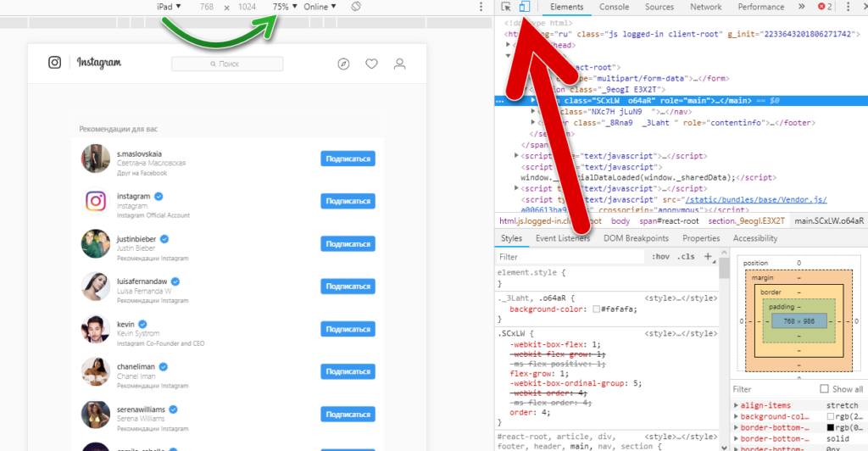The width and height of the screenshot is (868, 451).
Task: Show more DevTools tabs chevron
Action: (801, 7)
